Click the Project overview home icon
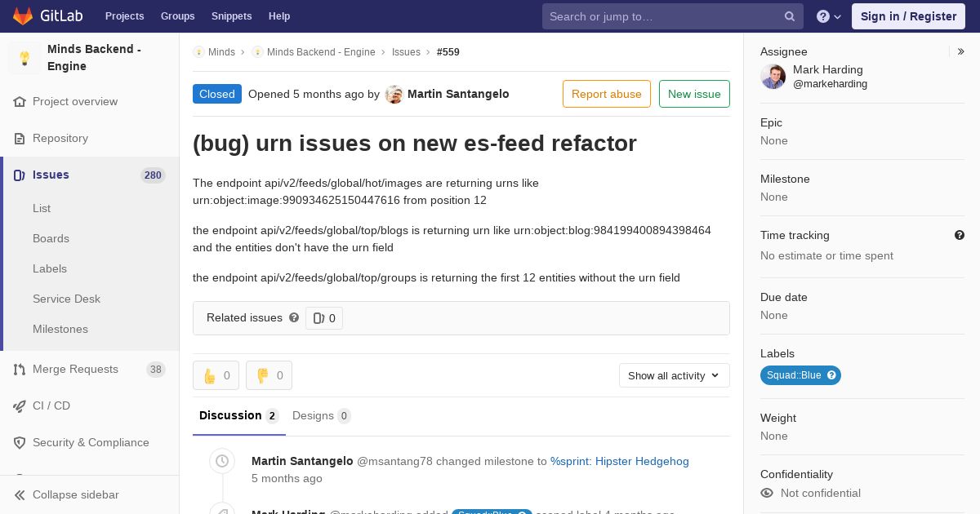980x514 pixels. point(20,102)
